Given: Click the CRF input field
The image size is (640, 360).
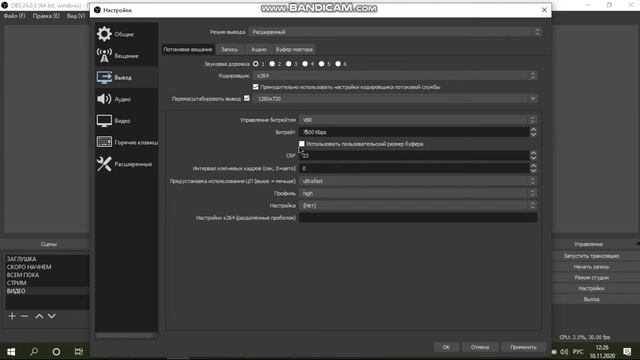Looking at the screenshot, I should [414, 156].
